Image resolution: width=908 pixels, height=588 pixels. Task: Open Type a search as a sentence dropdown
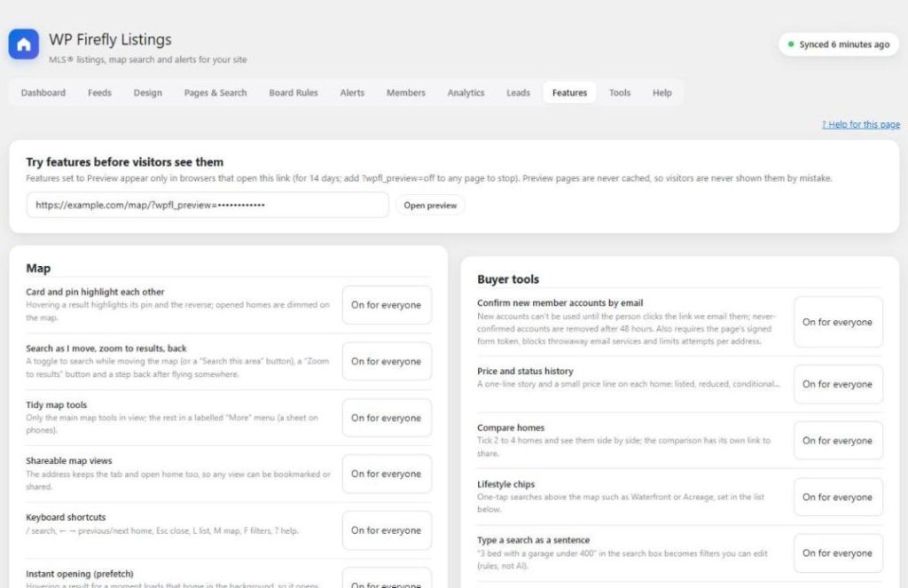838,553
